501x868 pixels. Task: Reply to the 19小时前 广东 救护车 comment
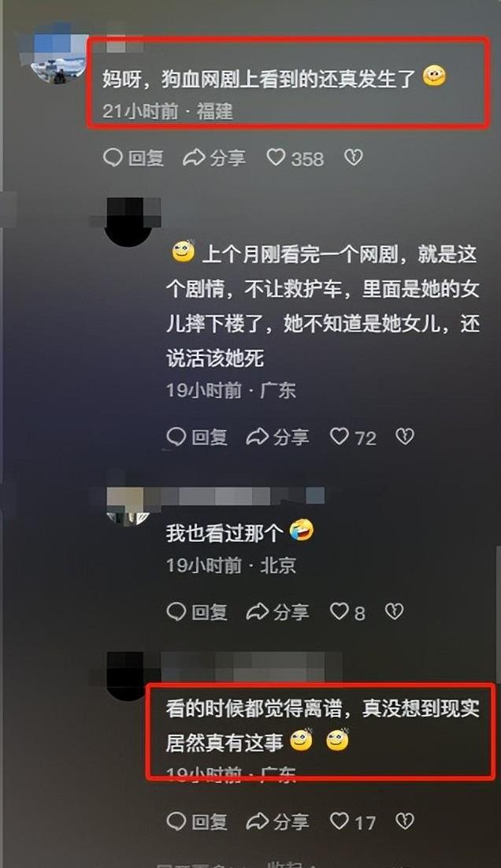tap(196, 437)
